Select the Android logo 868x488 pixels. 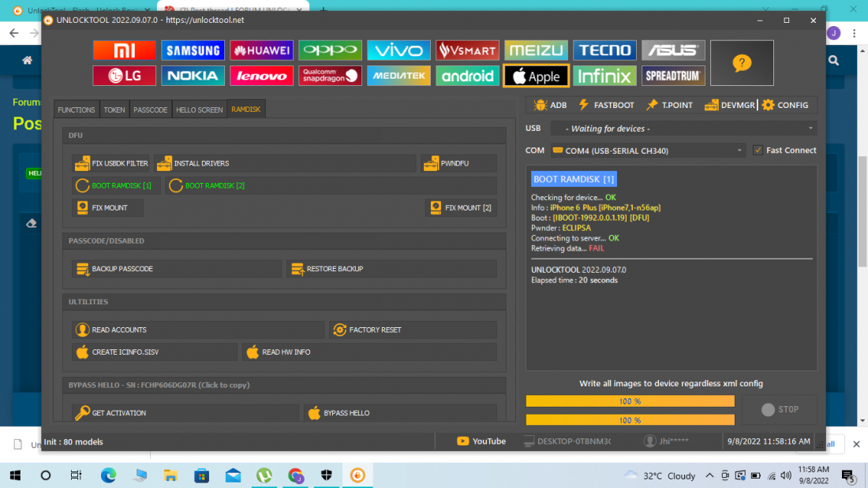pyautogui.click(x=467, y=76)
